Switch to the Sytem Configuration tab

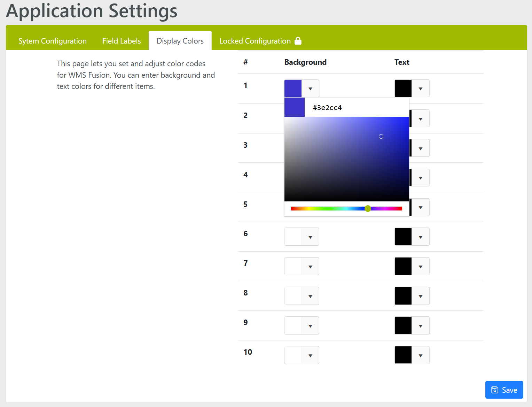[53, 41]
